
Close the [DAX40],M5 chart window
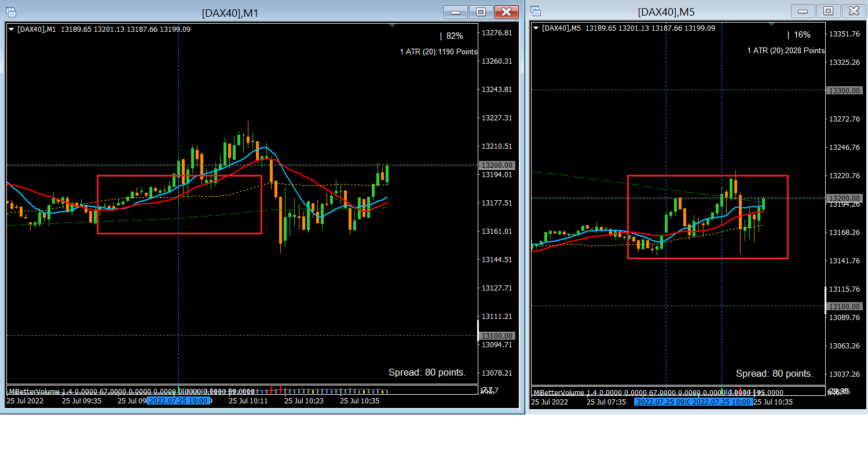tap(854, 11)
